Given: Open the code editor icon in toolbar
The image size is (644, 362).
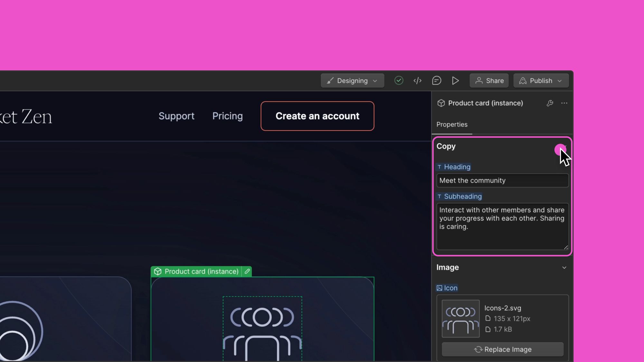Looking at the screenshot, I should tap(417, 80).
